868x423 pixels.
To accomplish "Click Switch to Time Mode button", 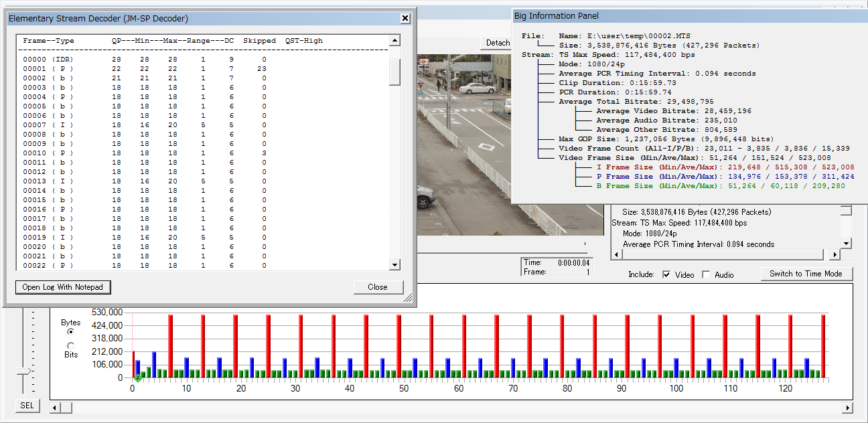I will 806,274.
